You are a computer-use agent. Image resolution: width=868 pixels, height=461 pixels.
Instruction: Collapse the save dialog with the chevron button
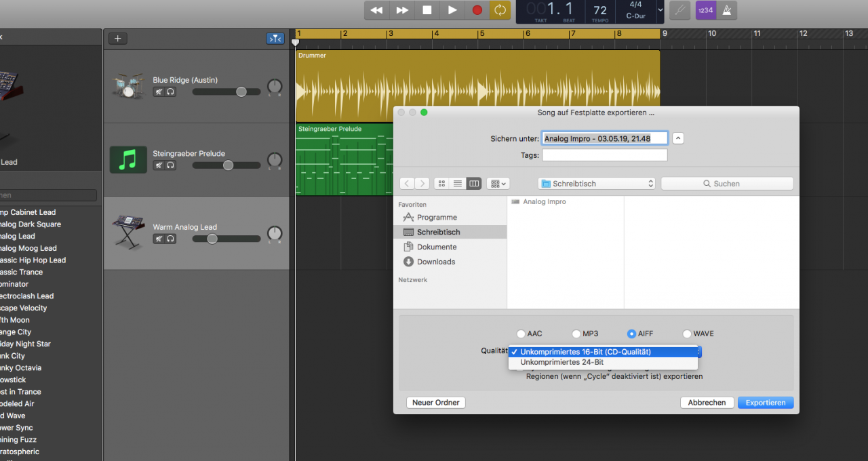click(678, 138)
